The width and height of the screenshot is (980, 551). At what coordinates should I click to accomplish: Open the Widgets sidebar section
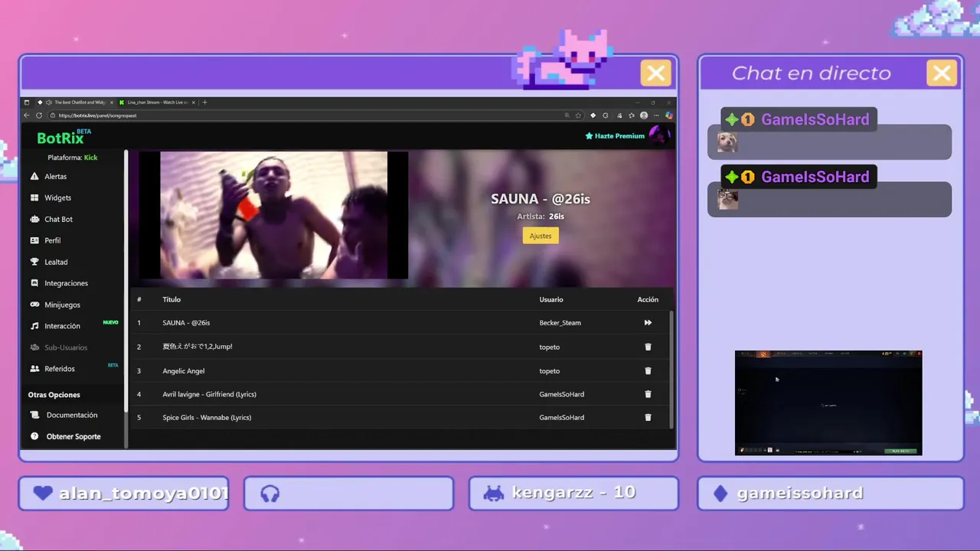pos(57,198)
